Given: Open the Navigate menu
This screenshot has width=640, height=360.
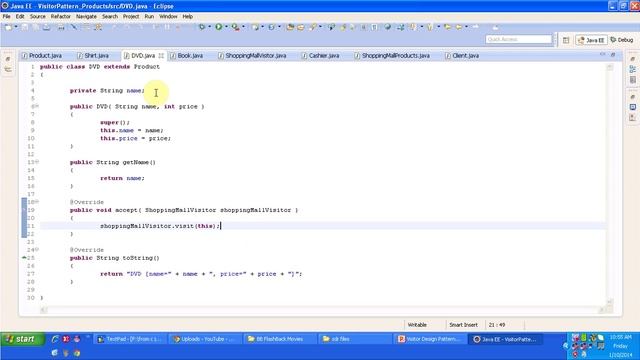Looking at the screenshot, I should (86, 16).
